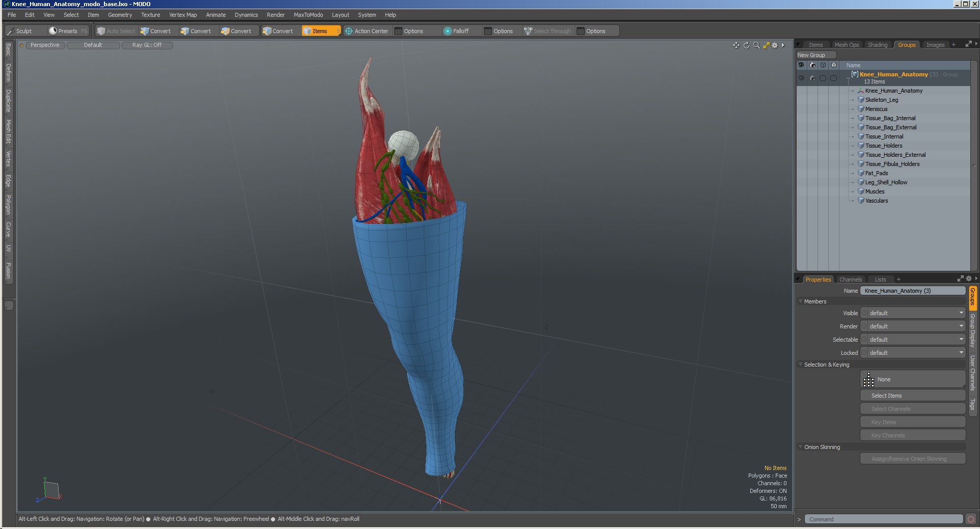Click the None keying set button
This screenshot has height=529, width=980.
pos(913,379)
